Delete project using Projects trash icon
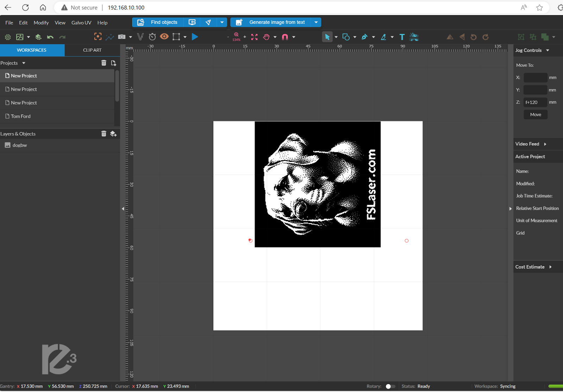Viewport: 563px width, 392px height. tap(104, 63)
